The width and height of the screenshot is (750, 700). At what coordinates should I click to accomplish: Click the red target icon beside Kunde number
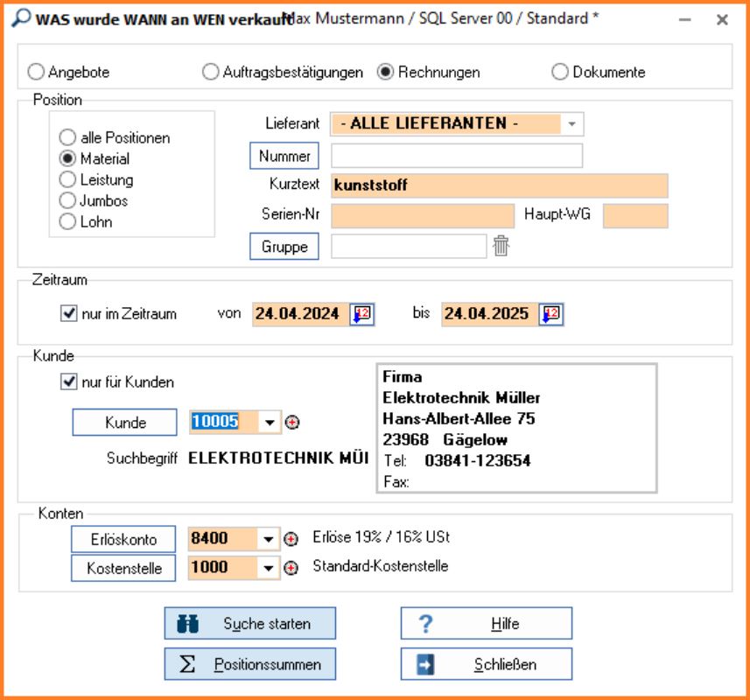coord(293,423)
